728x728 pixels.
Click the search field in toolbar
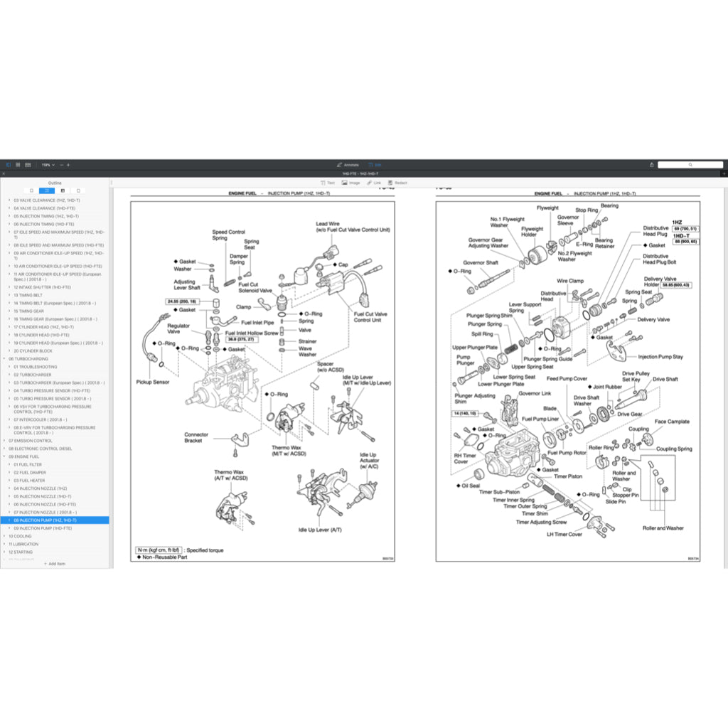click(690, 164)
